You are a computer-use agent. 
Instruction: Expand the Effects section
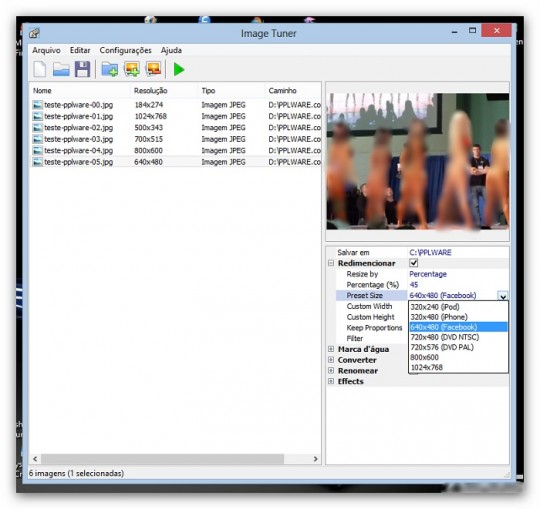[x=331, y=381]
